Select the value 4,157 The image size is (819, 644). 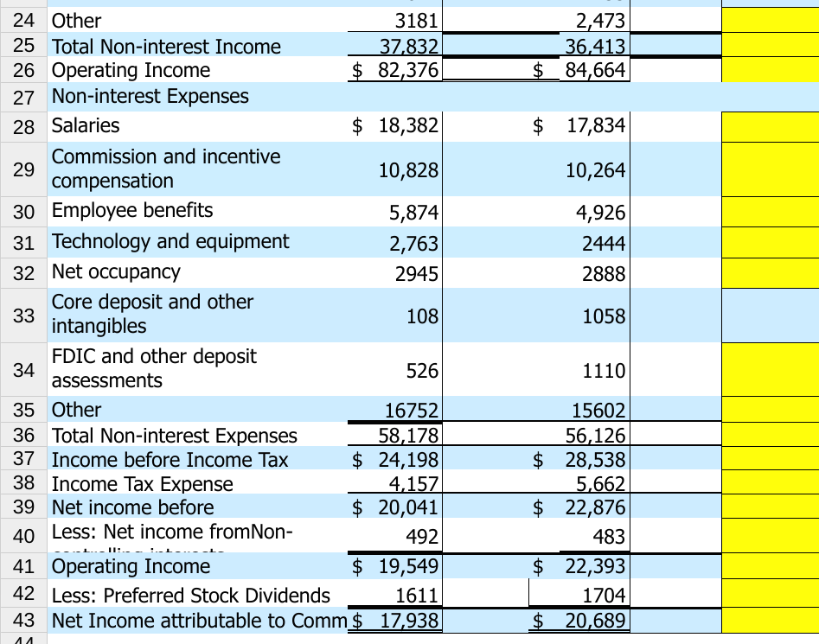click(x=413, y=484)
